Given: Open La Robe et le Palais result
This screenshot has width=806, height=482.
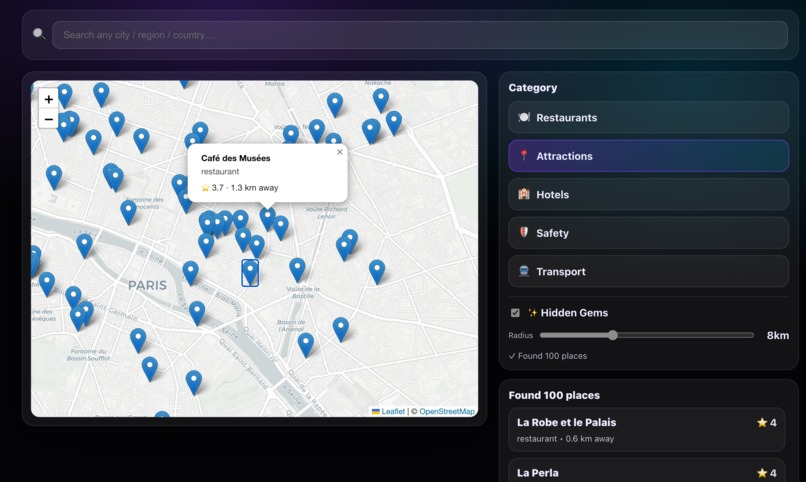Looking at the screenshot, I should click(x=647, y=430).
